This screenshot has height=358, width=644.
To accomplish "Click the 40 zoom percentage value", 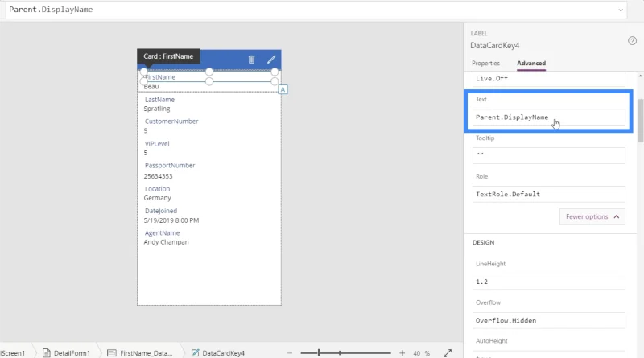I will point(417,353).
